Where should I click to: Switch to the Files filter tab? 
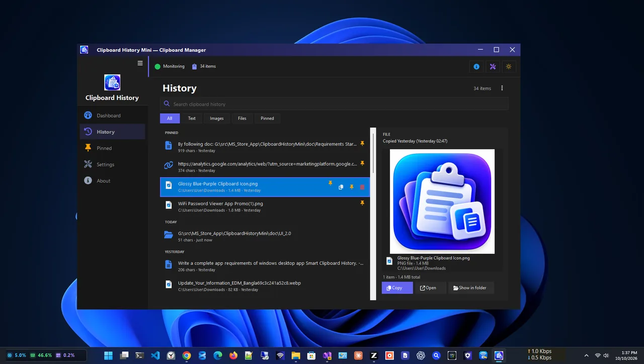[242, 119]
